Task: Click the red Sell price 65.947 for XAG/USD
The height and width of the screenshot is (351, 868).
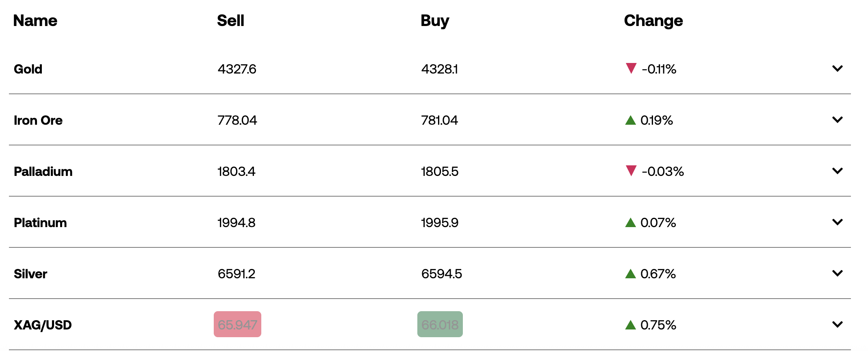Action: click(x=237, y=324)
